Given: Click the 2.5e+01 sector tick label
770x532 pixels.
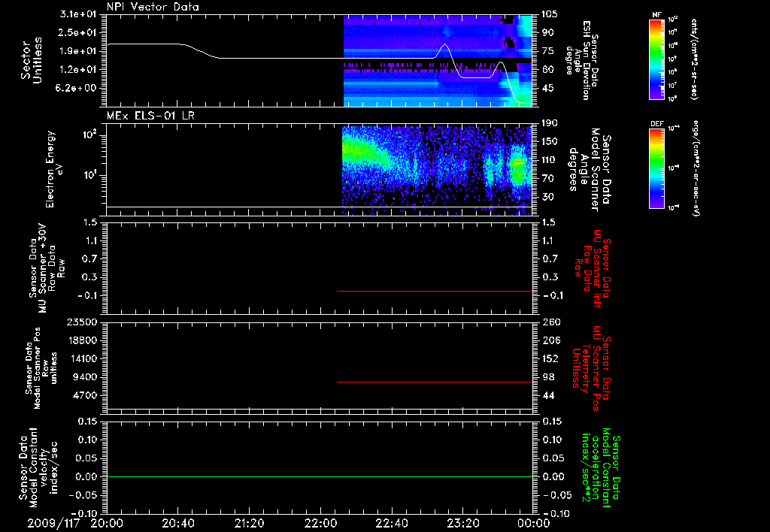Looking at the screenshot, I should click(x=78, y=32).
